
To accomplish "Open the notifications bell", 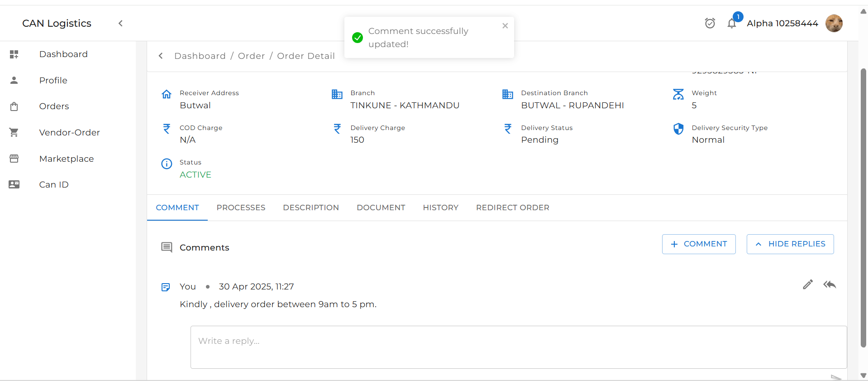I will pos(732,23).
